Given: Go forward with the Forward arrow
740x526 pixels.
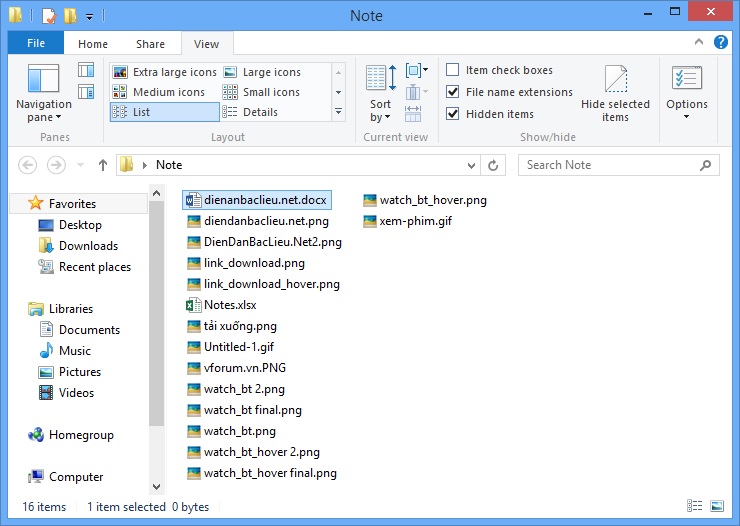Looking at the screenshot, I should (x=56, y=165).
